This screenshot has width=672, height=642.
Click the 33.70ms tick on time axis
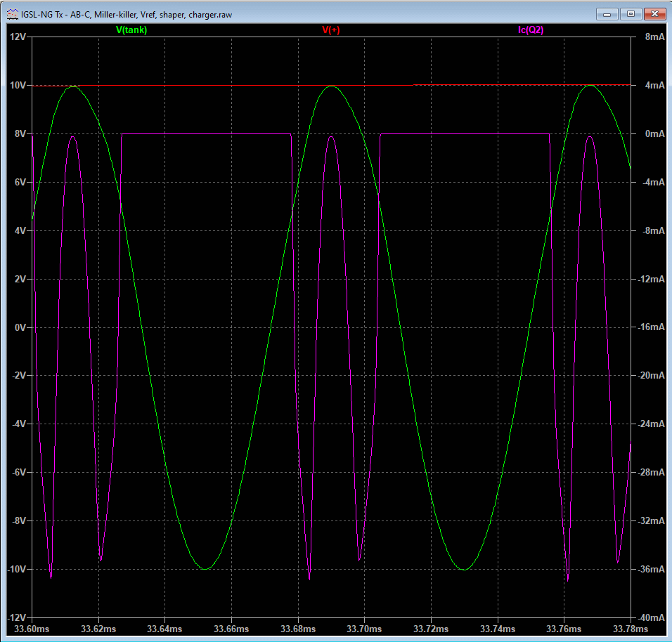364,628
